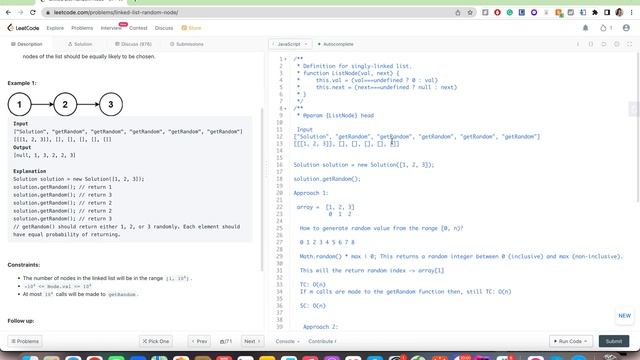The width and height of the screenshot is (640, 360).
Task: Open the Submissions tab
Action: [x=187, y=44]
